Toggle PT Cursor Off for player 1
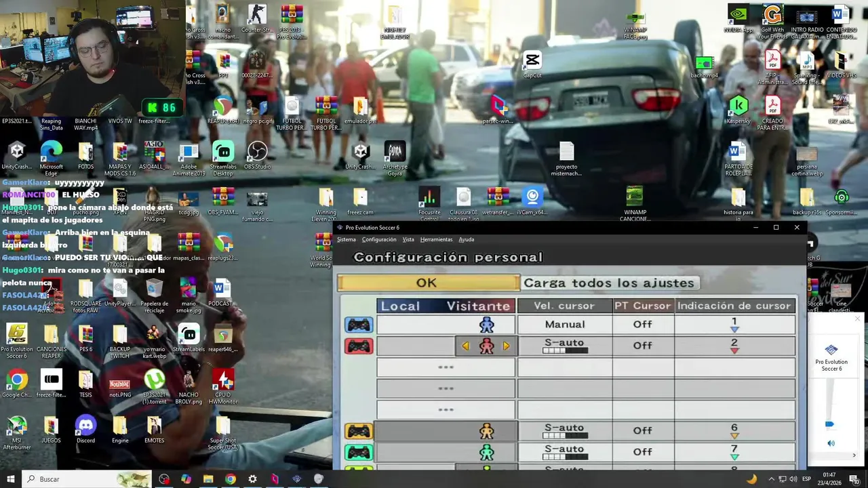Image resolution: width=868 pixels, height=488 pixels. click(643, 325)
